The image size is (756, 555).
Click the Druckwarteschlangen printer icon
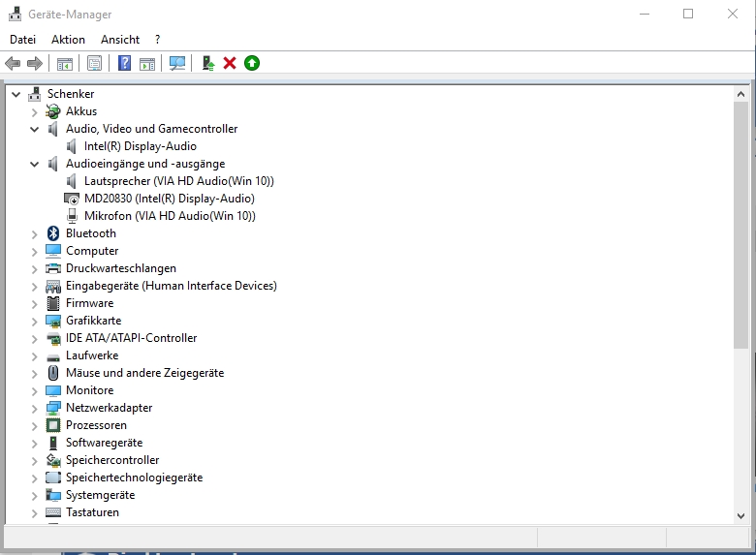[53, 268]
